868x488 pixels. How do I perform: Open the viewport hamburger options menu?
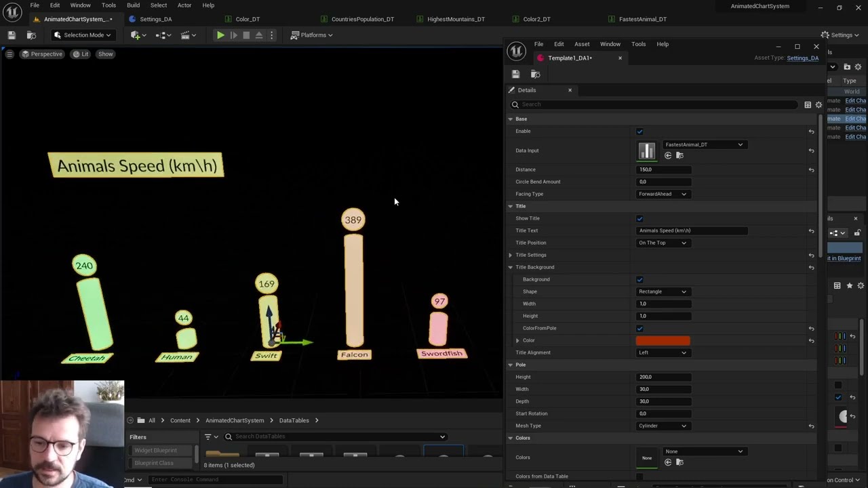9,54
